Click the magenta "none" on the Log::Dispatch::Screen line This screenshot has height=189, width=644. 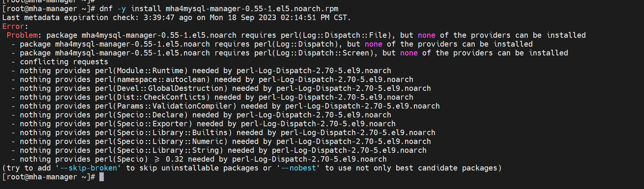tap(409, 53)
